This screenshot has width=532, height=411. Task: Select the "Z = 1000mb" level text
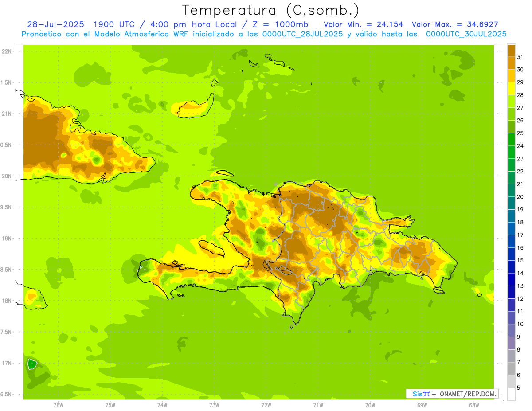pos(281,24)
